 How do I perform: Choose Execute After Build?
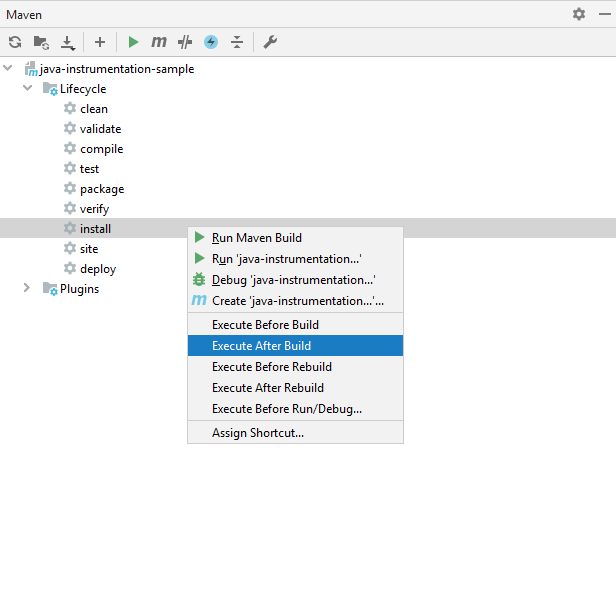pos(295,346)
